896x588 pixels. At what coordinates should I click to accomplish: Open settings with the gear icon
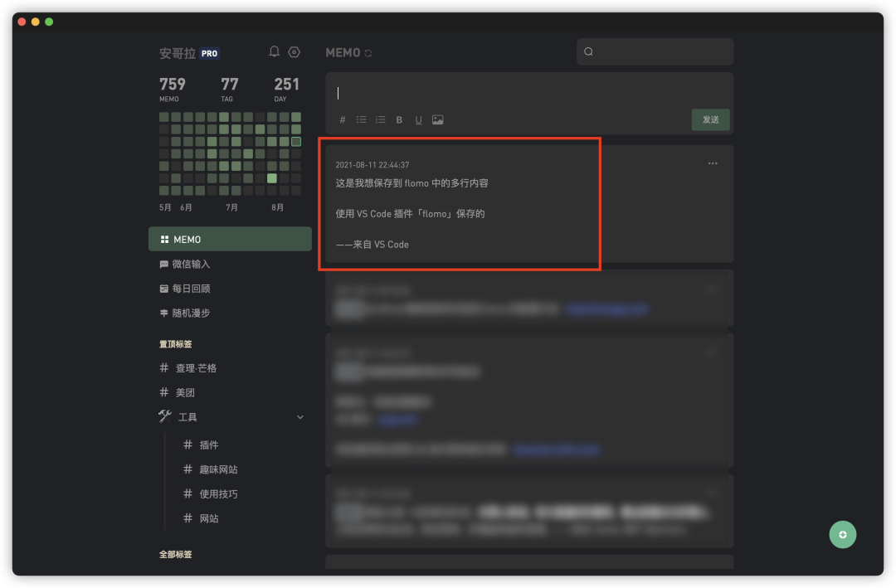tap(294, 51)
